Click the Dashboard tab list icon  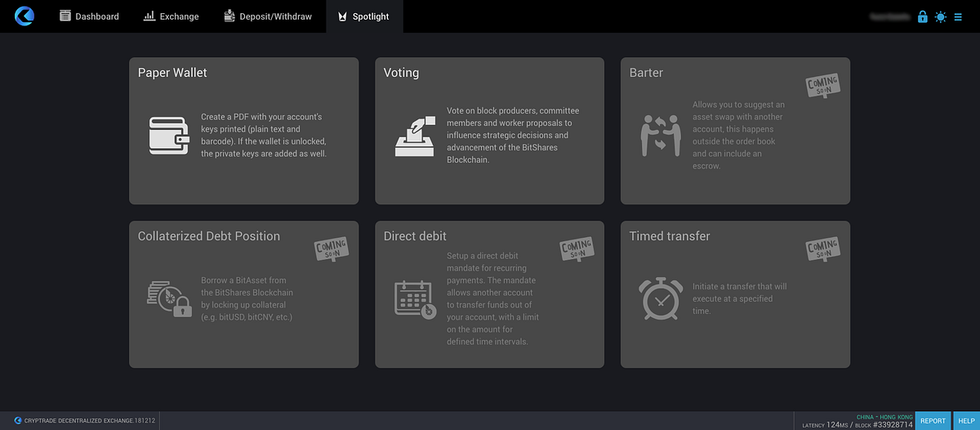pyautogui.click(x=65, y=16)
